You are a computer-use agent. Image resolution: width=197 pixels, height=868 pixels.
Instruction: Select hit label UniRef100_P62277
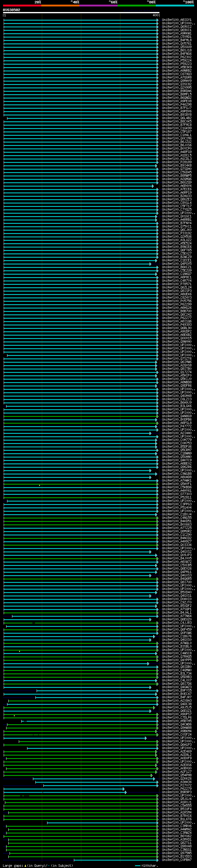[176, 318]
